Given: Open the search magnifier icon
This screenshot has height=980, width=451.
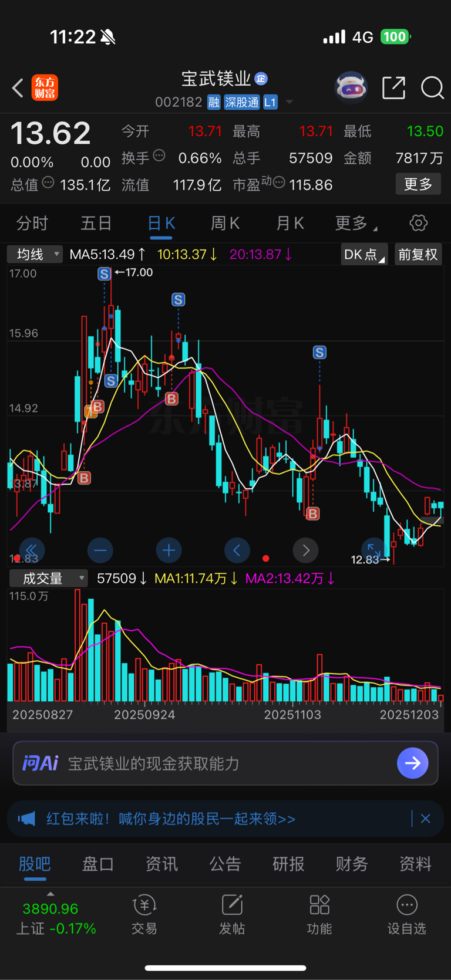Looking at the screenshot, I should pyautogui.click(x=433, y=88).
